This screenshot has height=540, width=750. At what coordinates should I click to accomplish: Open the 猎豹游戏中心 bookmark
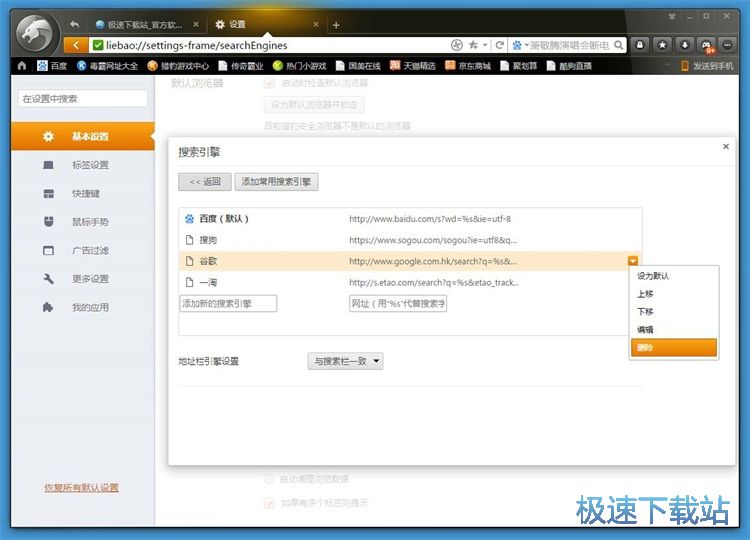(x=178, y=66)
